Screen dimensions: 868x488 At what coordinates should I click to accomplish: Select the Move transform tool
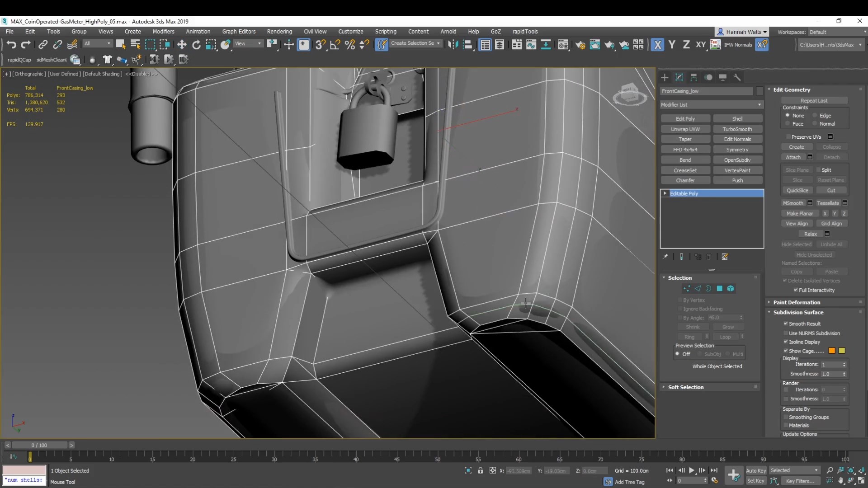pyautogui.click(x=182, y=44)
